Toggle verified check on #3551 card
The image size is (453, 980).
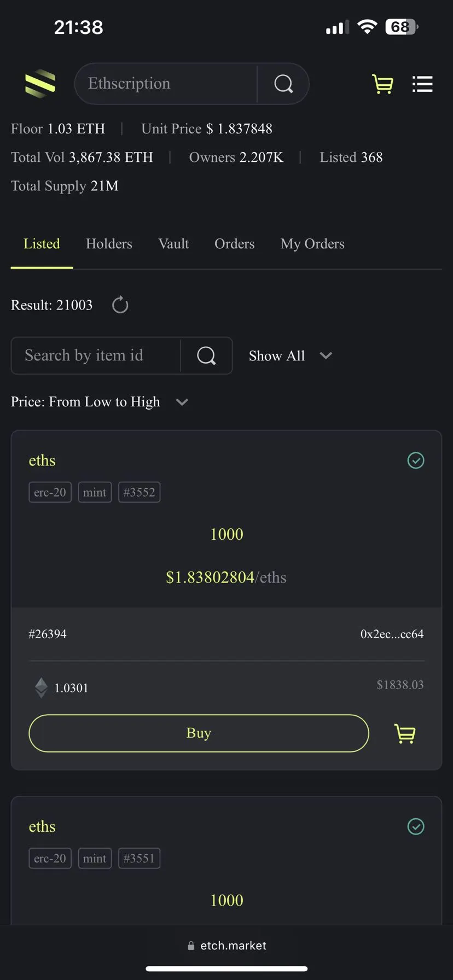416,826
